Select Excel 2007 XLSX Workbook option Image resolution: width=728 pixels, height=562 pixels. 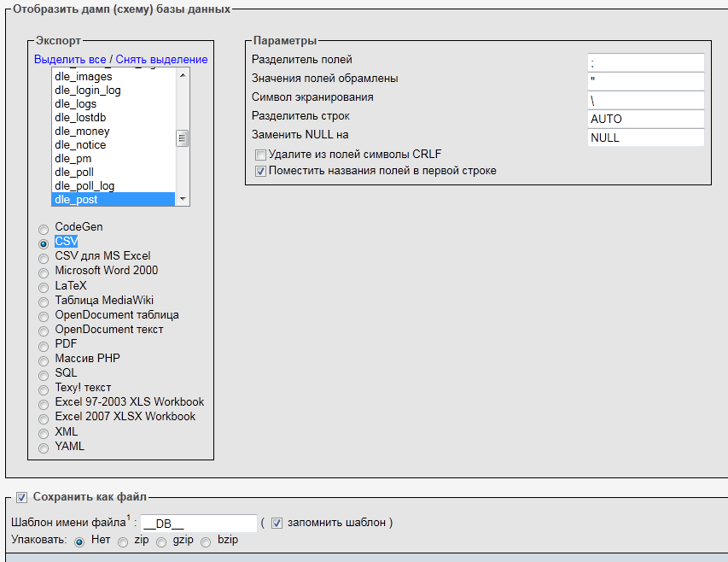pyautogui.click(x=44, y=419)
